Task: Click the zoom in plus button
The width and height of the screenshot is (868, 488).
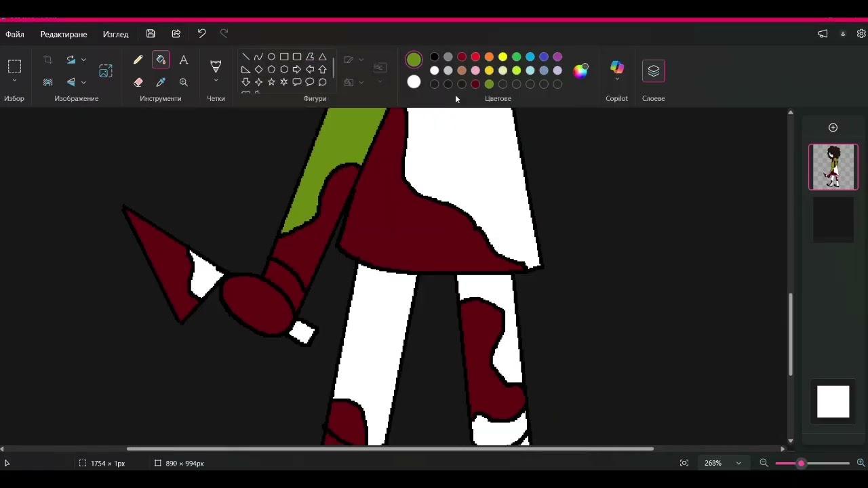Action: 861,464
